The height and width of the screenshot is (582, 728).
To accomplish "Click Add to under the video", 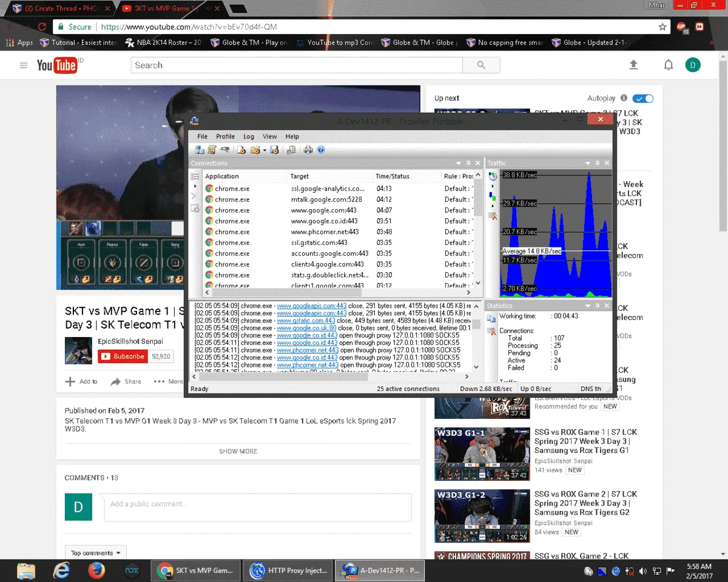I will coord(82,381).
